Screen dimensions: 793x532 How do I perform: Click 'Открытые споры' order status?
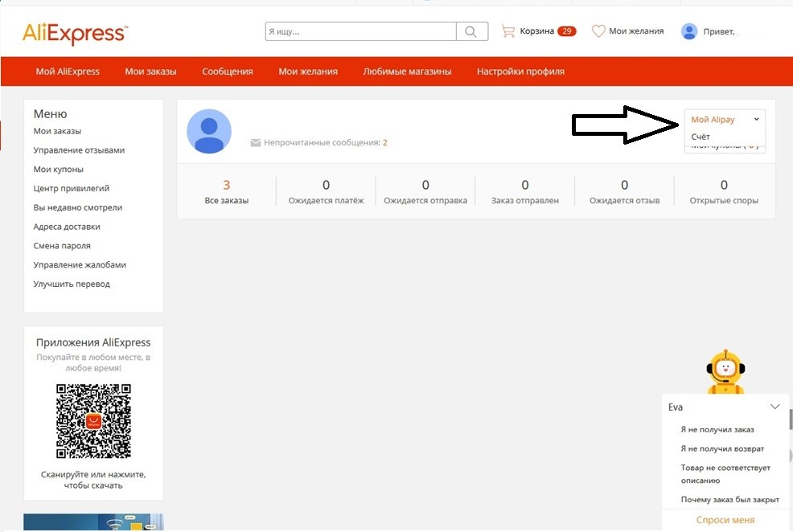(724, 191)
